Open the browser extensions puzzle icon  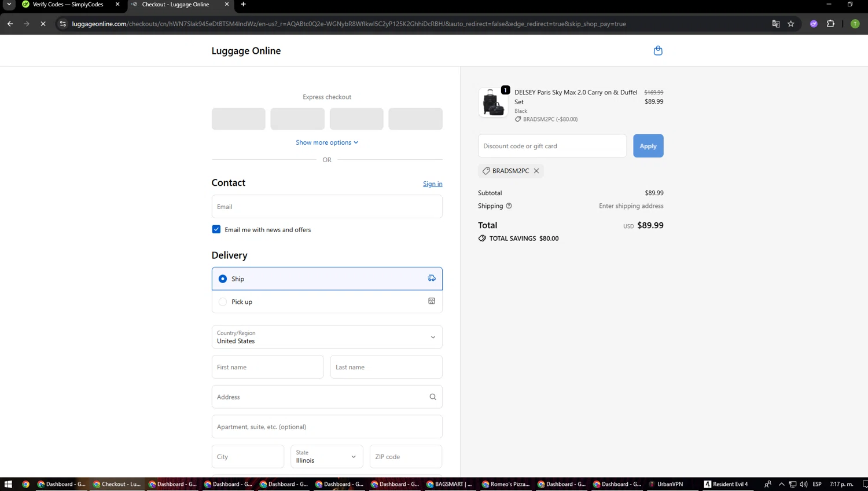click(830, 24)
